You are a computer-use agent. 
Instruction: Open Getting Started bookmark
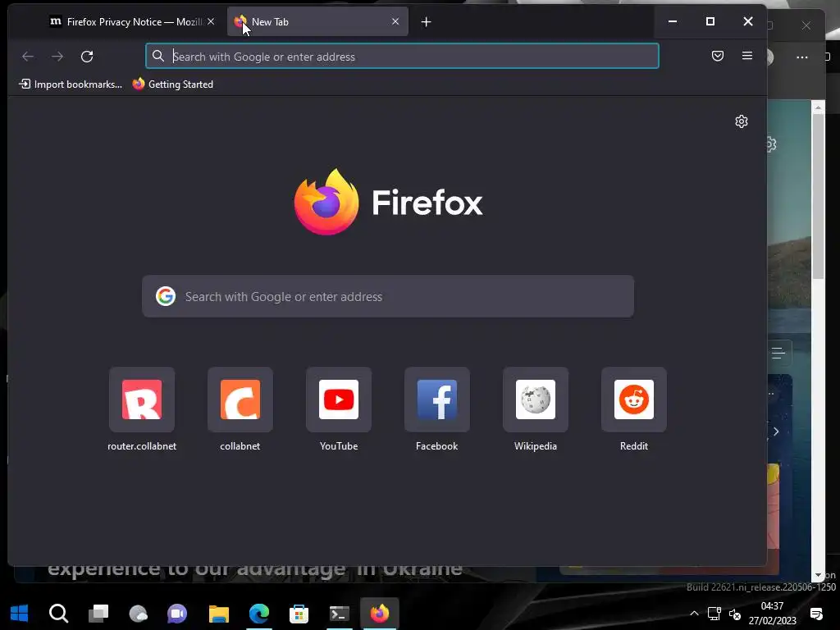[x=172, y=84]
